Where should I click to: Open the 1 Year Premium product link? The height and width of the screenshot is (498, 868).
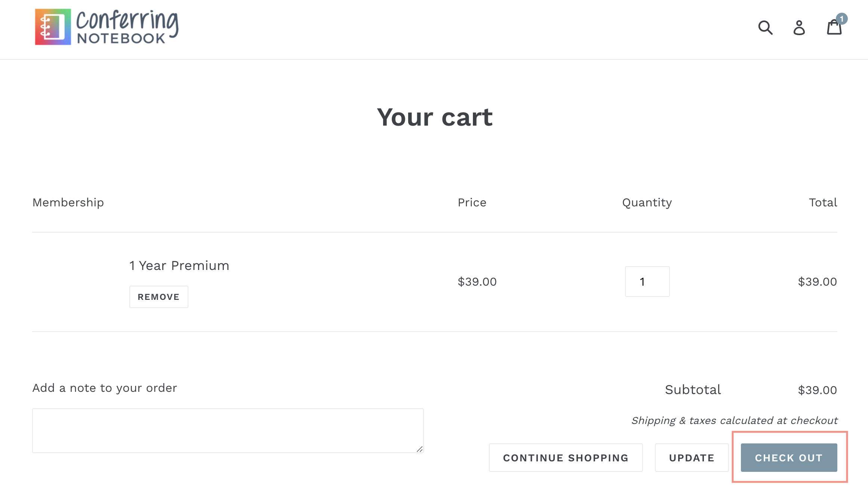179,265
